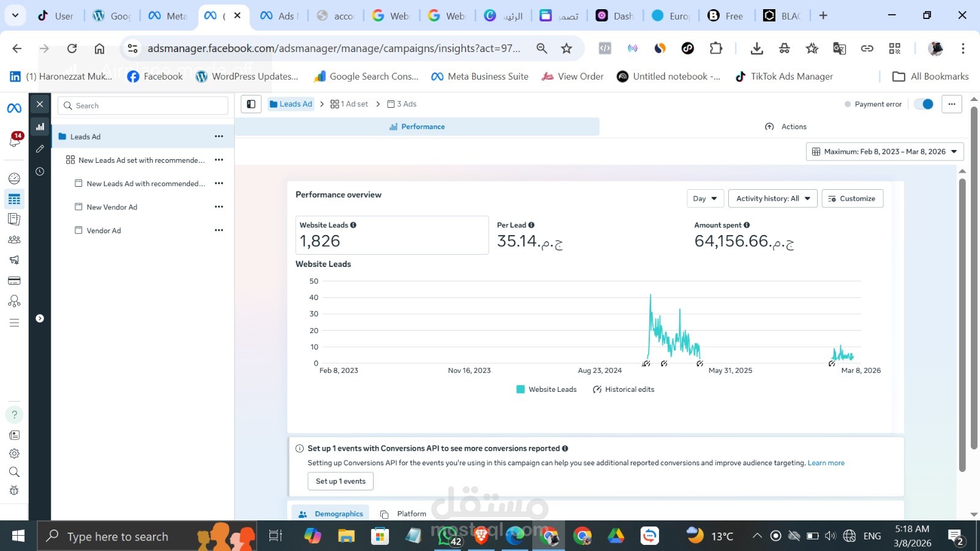Open the bug report icon

click(14, 490)
